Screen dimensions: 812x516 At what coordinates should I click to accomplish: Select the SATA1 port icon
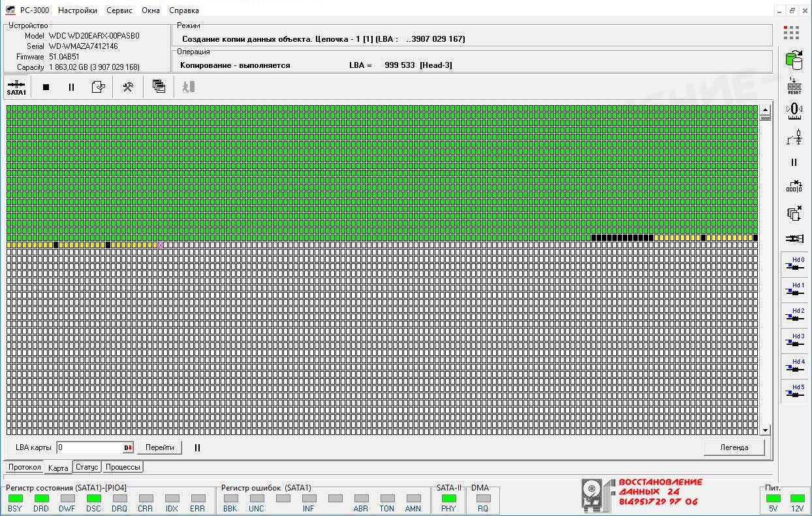16,87
